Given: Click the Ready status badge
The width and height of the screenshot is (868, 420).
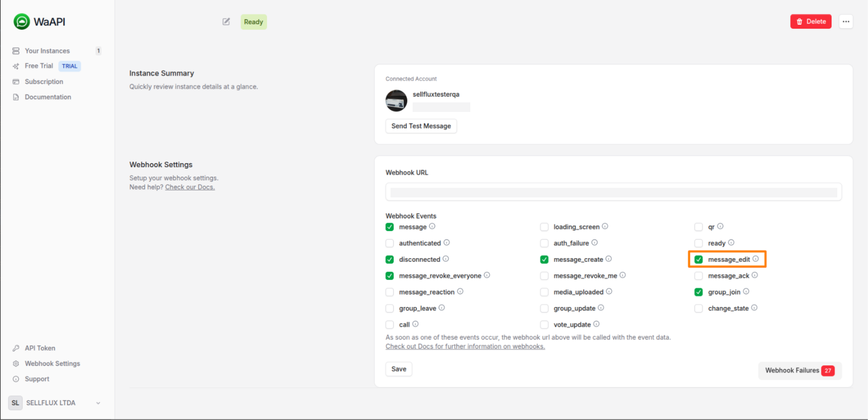Looking at the screenshot, I should (x=253, y=22).
